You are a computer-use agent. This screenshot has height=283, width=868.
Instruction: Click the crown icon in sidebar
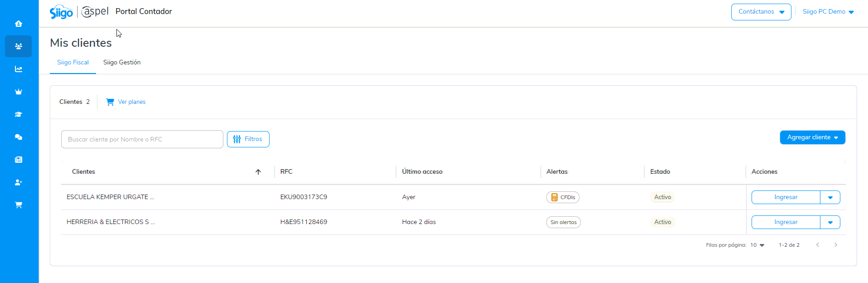[x=19, y=92]
